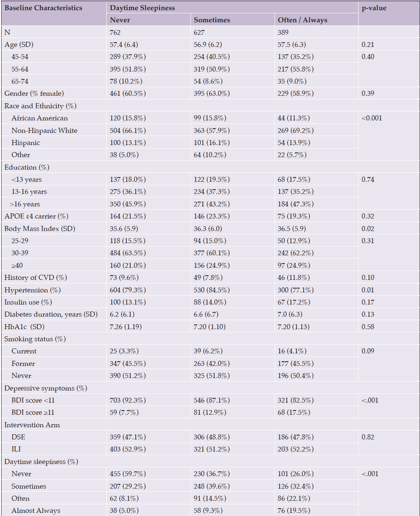Image resolution: width=420 pixels, height=516 pixels.
Task: Click the Almost Always row label
Action: 36,511
